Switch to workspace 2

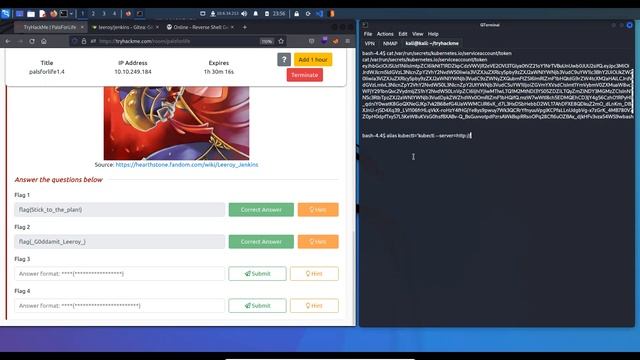tap(93, 14)
